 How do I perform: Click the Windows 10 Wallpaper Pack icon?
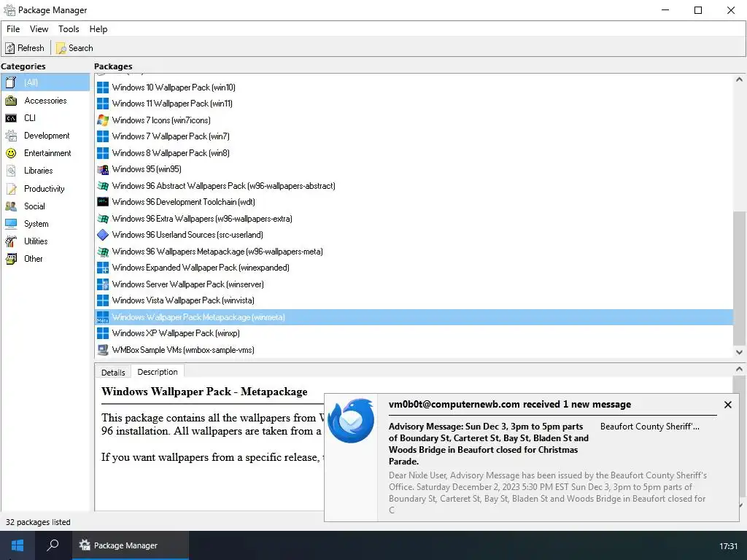coord(103,87)
